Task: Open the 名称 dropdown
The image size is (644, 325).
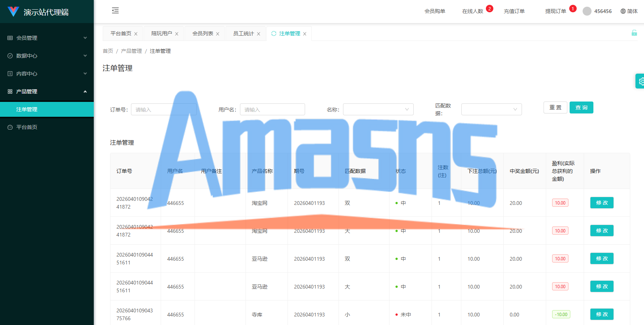Action: [x=378, y=109]
